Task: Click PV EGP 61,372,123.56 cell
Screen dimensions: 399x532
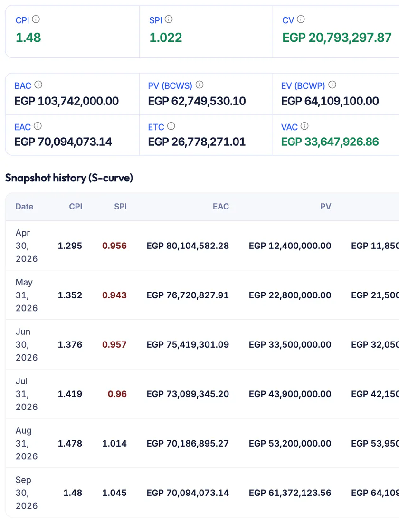Action: [x=290, y=493]
